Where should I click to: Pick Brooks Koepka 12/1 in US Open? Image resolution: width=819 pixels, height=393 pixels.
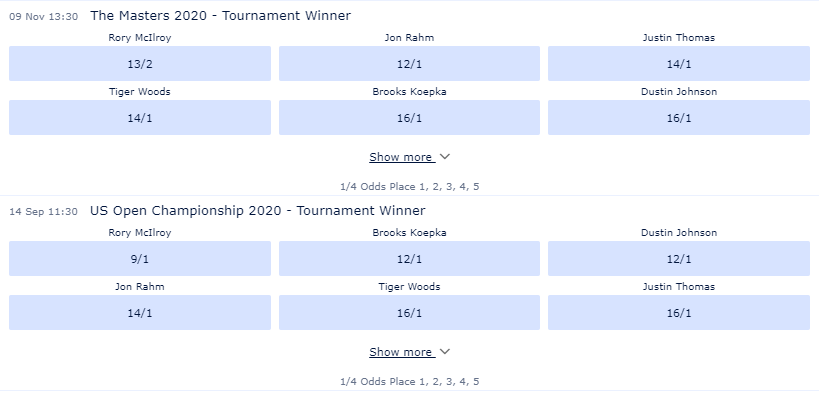(x=410, y=259)
